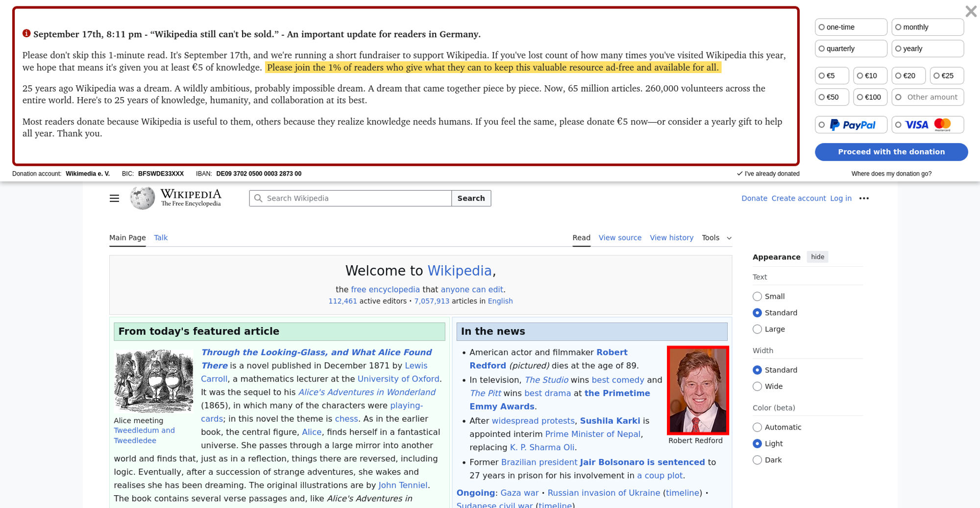Click the Log in link

coord(840,198)
